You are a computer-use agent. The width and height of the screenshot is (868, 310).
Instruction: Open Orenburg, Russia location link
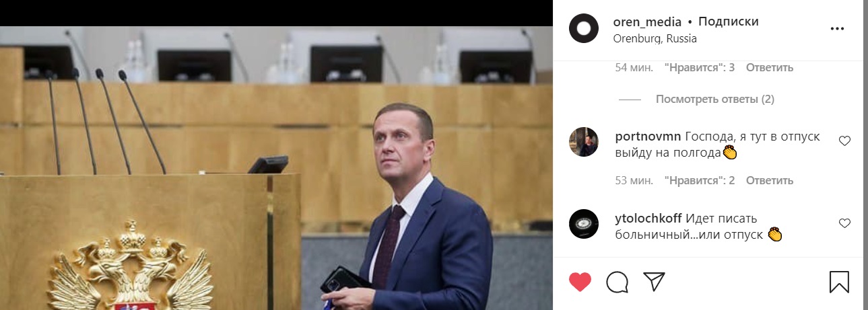[x=655, y=38]
